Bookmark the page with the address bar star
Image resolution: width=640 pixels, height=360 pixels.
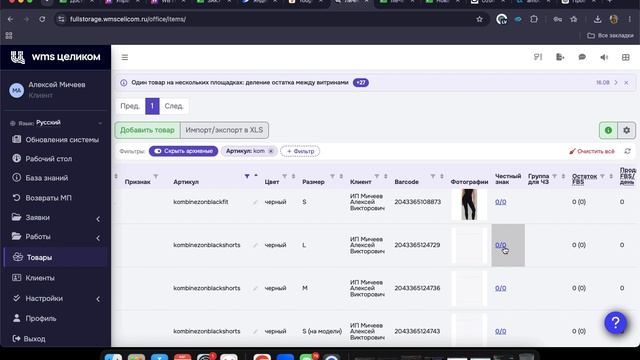(x=480, y=19)
